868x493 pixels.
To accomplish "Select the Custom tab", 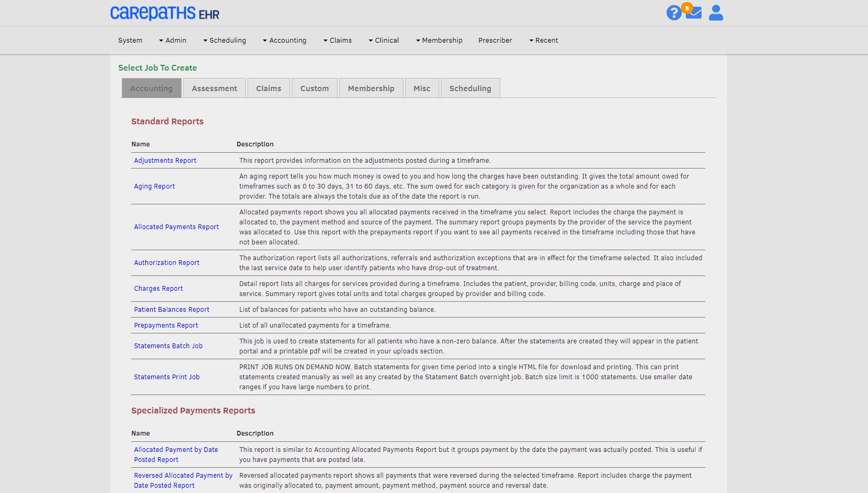I will [x=314, y=88].
